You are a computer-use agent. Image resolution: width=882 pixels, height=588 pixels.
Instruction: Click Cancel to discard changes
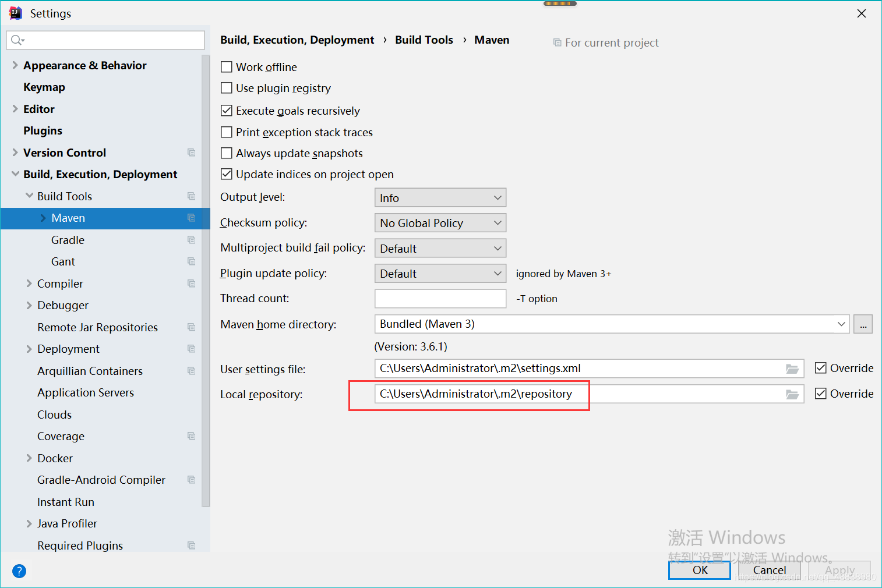click(x=770, y=570)
